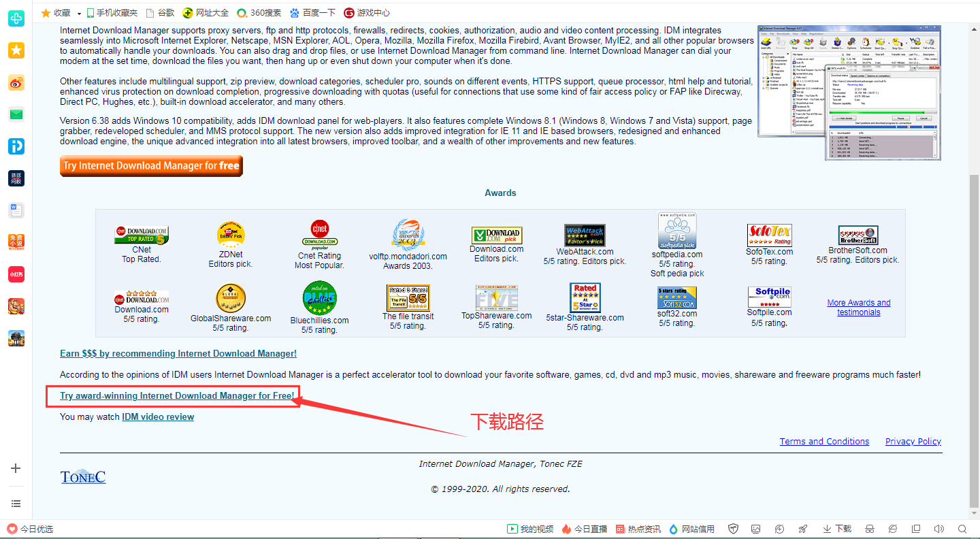The width and height of the screenshot is (980, 539).
Task: Open the PUBG game sidebar icon
Action: tap(16, 338)
